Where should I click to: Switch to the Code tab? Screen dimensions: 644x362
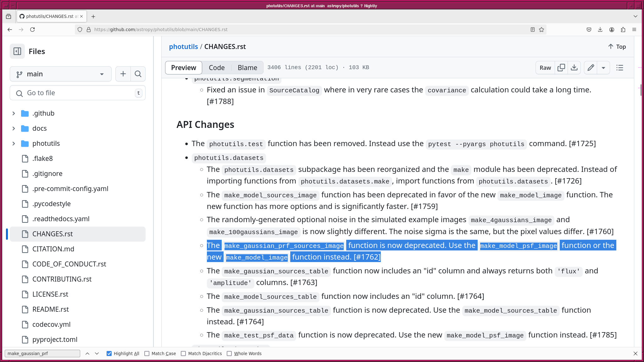[217, 68]
